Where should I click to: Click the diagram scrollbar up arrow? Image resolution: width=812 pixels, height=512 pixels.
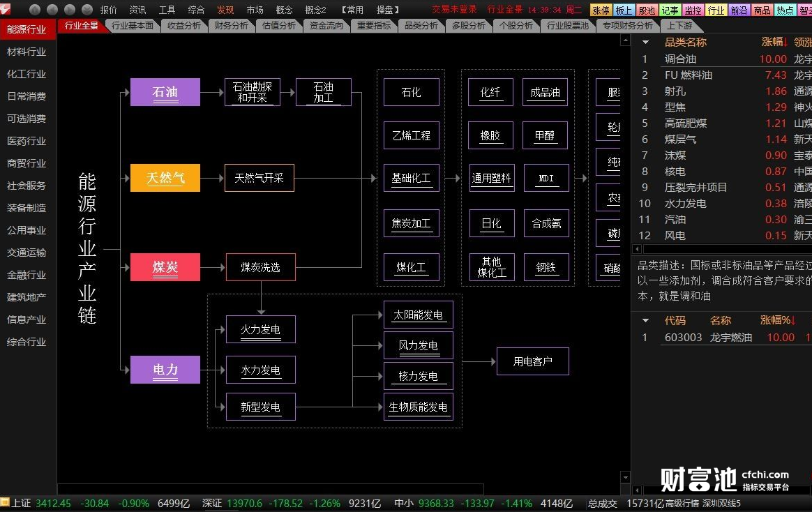pyautogui.click(x=626, y=40)
